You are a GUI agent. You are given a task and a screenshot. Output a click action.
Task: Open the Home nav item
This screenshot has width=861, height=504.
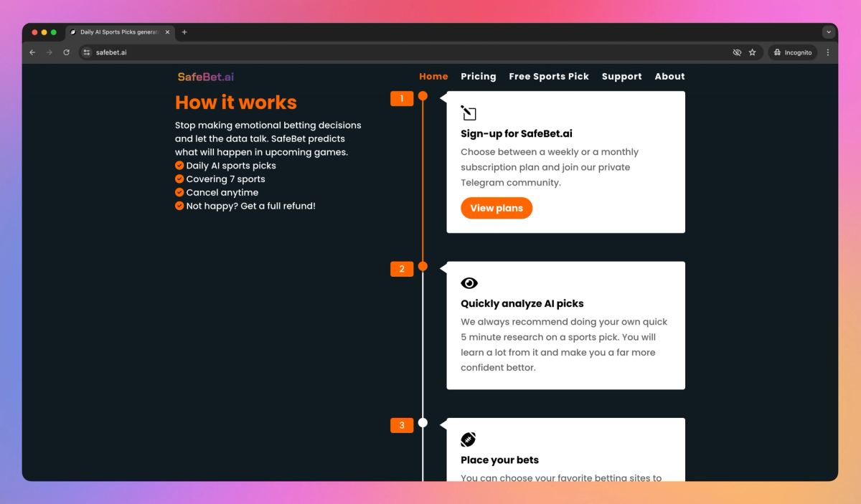pos(433,77)
